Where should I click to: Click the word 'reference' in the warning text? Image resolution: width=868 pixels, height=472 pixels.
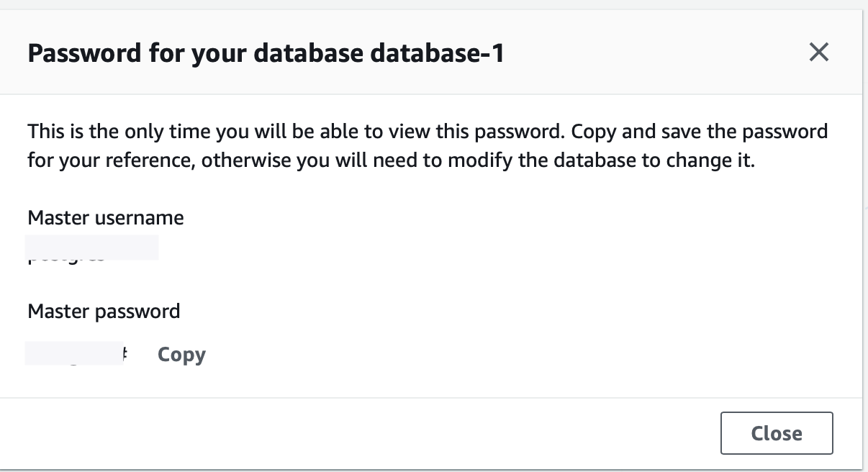pos(142,160)
